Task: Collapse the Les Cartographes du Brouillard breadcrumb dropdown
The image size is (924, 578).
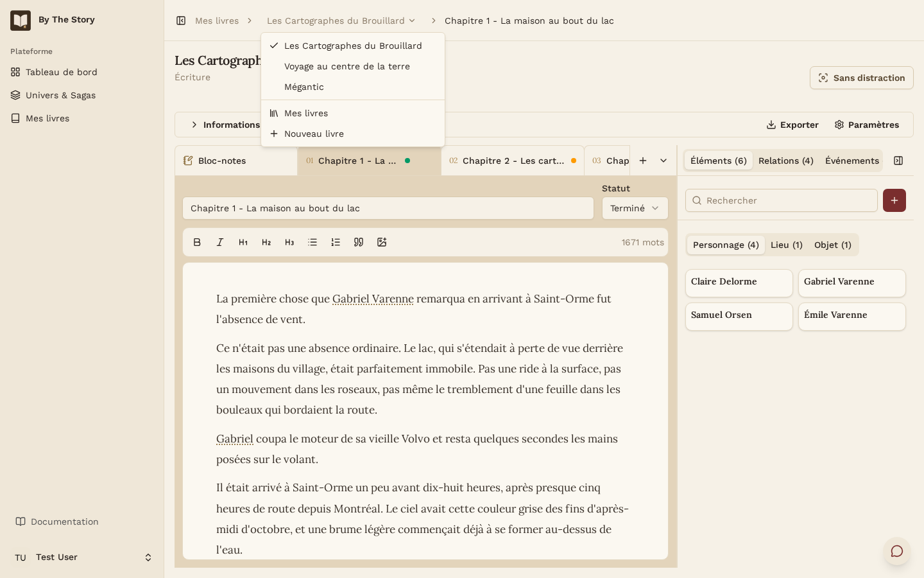Action: pos(341,21)
